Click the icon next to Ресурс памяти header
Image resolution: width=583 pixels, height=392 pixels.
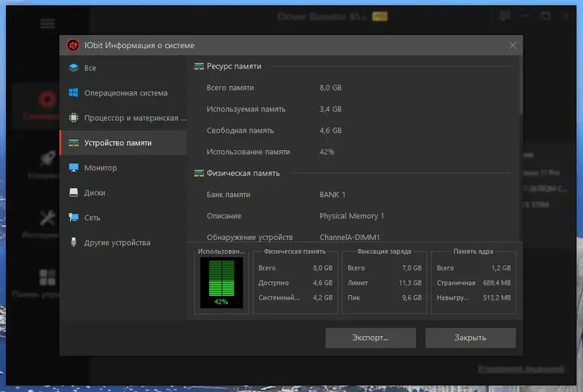pos(198,66)
